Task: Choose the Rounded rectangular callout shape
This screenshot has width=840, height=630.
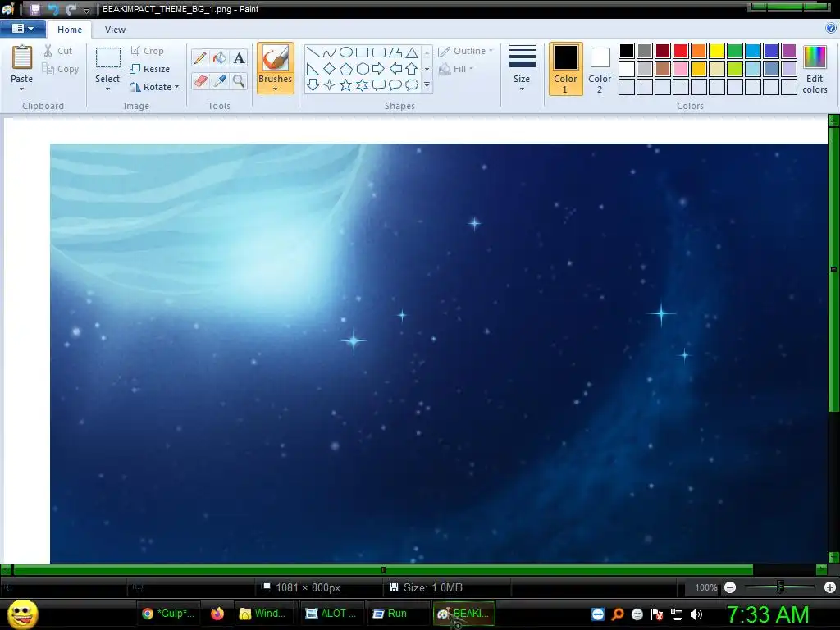Action: point(379,84)
